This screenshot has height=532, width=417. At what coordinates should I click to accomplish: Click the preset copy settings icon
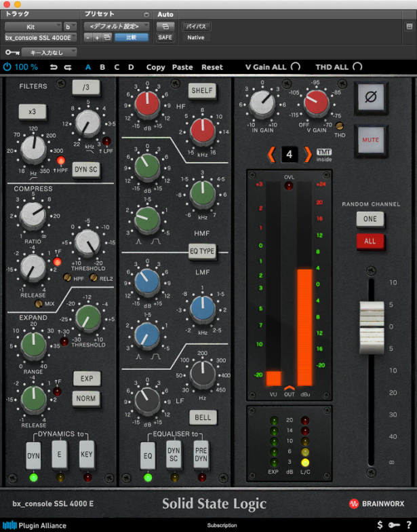[107, 37]
